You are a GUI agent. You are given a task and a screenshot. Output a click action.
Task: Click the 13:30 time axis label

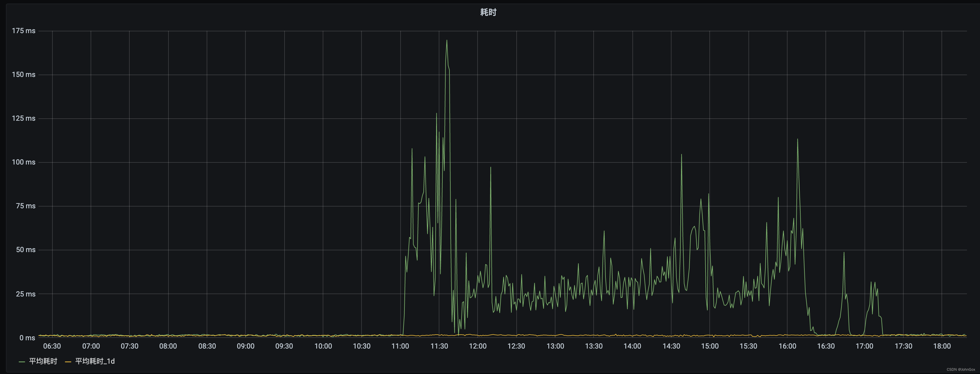[594, 346]
